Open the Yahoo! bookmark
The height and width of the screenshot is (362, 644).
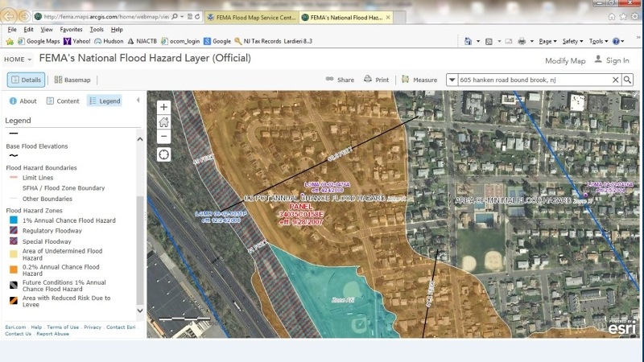76,42
